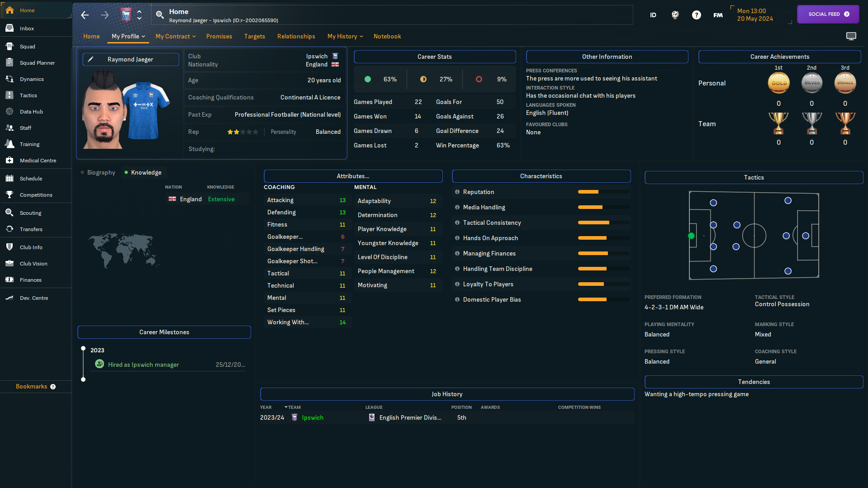This screenshot has height=488, width=868.
Task: Click the world knowledge map
Action: coord(124,250)
